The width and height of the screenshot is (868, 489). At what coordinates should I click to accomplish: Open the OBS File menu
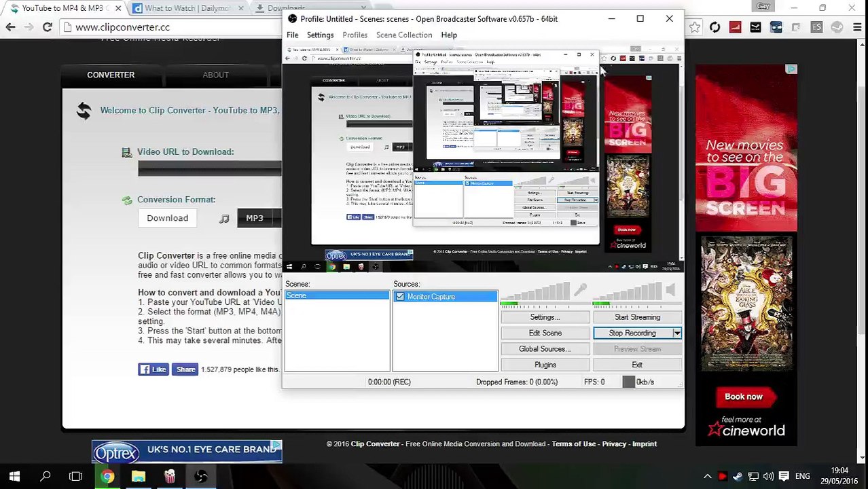tap(292, 35)
